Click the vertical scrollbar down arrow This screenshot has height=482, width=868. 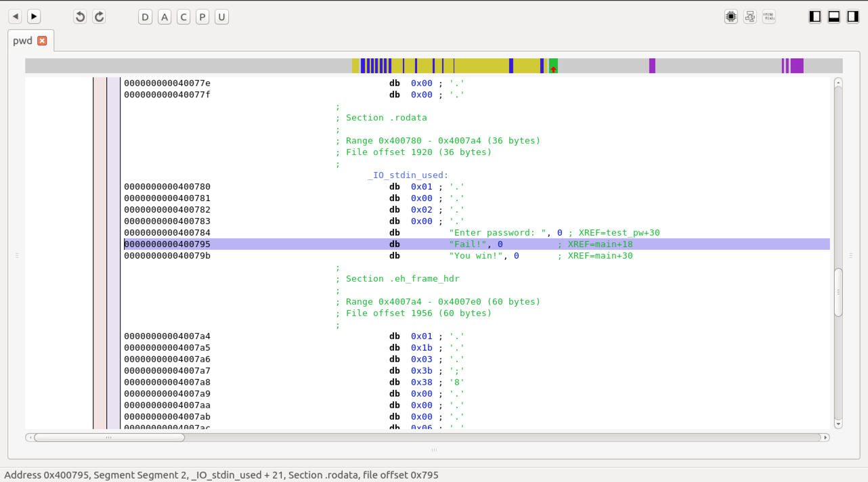pyautogui.click(x=838, y=424)
